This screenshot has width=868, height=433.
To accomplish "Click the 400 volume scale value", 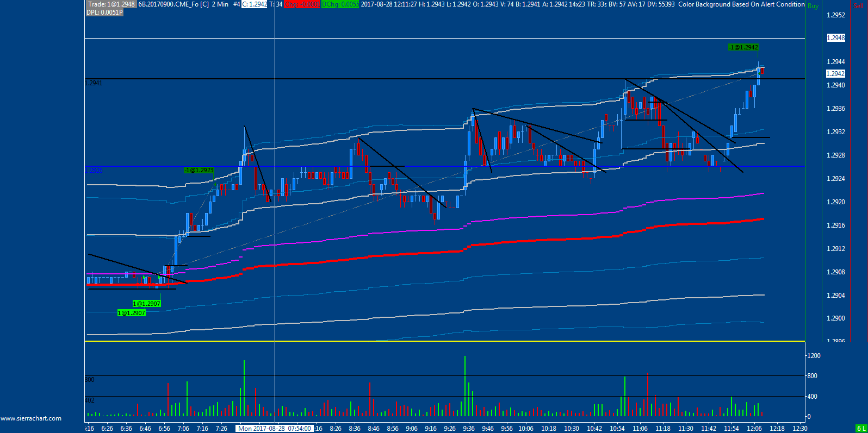I will pyautogui.click(x=812, y=397).
